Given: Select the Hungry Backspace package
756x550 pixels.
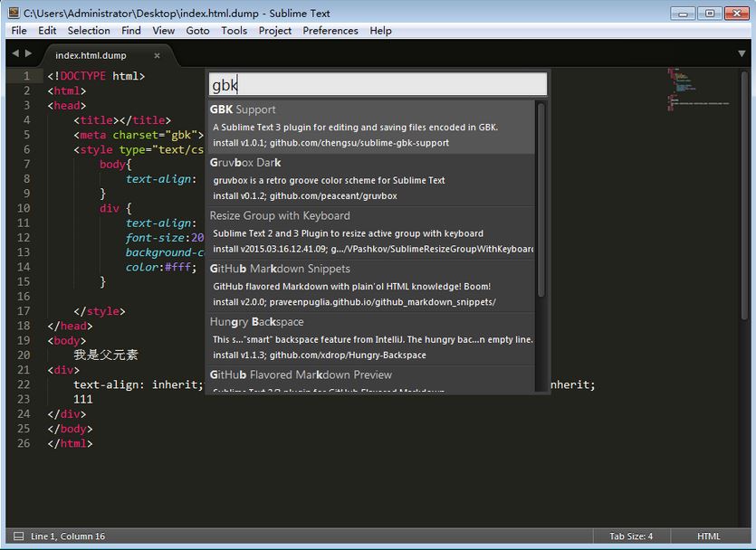Looking at the screenshot, I should (x=371, y=338).
